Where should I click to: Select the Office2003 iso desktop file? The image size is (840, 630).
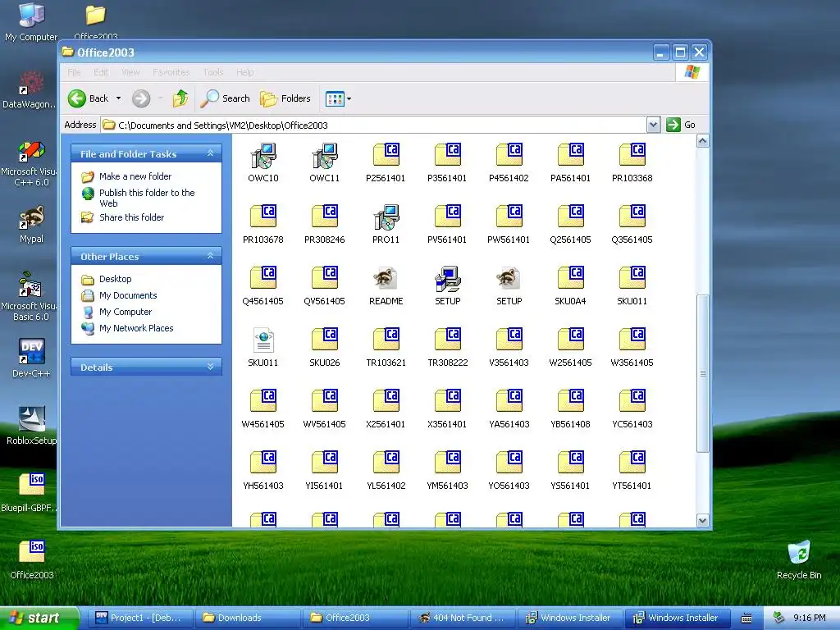point(32,559)
